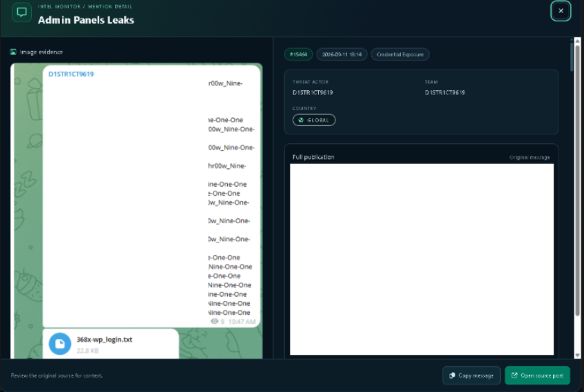Click the 22.8 KB file size

(87, 351)
